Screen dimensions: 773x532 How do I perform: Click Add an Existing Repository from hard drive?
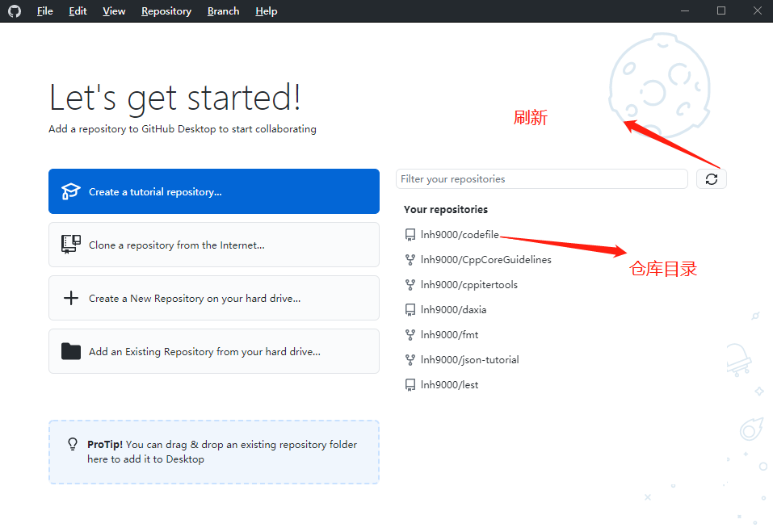point(214,351)
